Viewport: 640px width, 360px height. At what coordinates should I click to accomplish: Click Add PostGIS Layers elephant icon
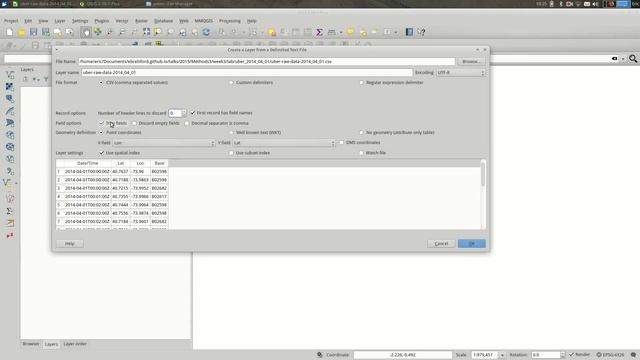click(10, 99)
